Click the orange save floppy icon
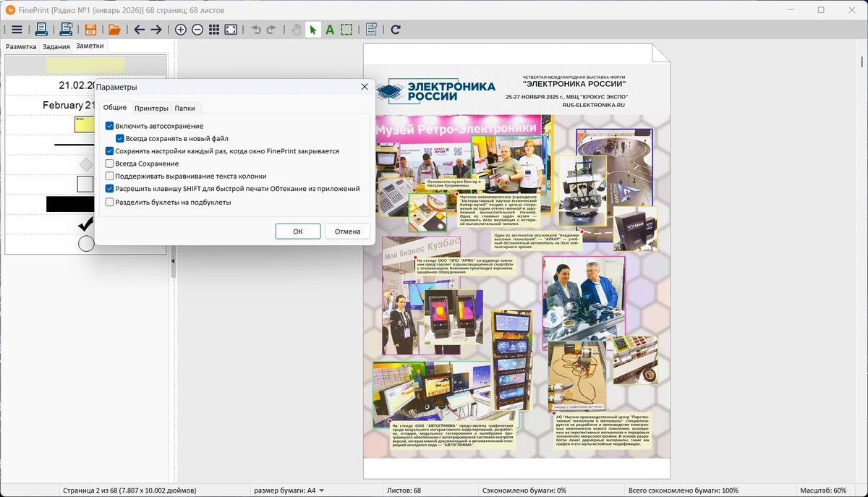The width and height of the screenshot is (868, 497). [x=90, y=30]
